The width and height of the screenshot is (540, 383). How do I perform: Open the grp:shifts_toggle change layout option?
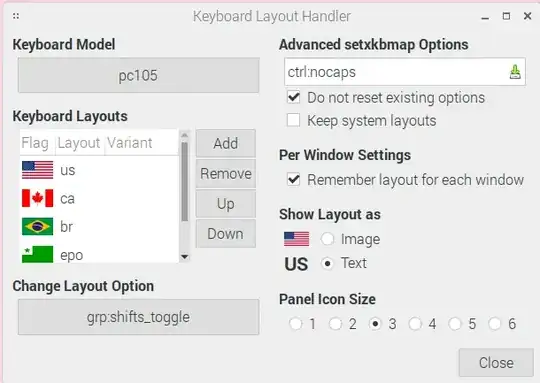tap(138, 317)
